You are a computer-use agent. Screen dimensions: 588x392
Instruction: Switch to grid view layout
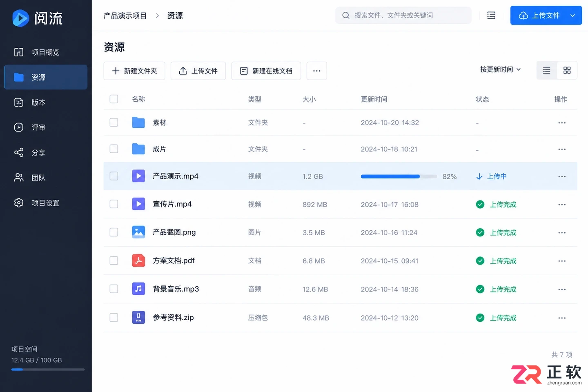(567, 70)
